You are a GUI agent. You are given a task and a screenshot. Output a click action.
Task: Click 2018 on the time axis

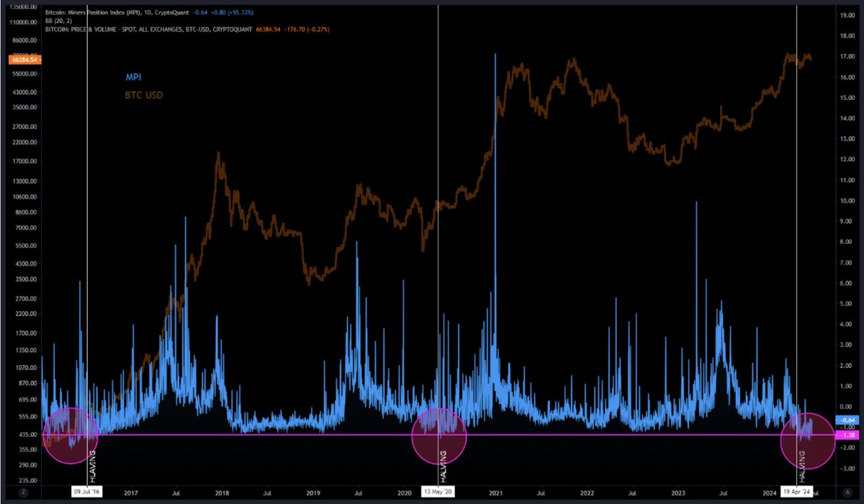pos(222,492)
